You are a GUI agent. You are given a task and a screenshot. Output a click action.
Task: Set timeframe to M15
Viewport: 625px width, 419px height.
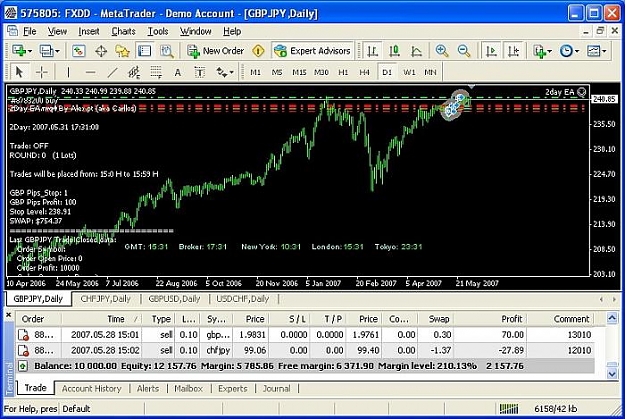(x=299, y=72)
